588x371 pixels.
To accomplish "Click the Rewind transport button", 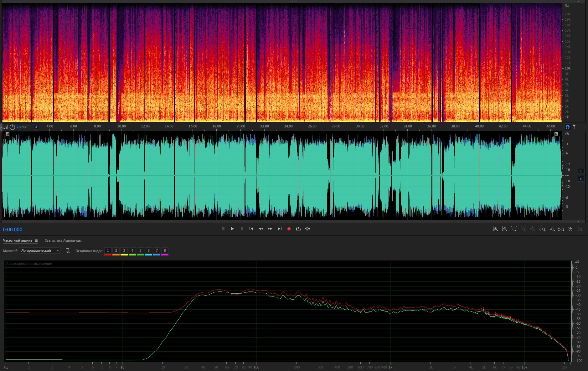I will [261, 229].
